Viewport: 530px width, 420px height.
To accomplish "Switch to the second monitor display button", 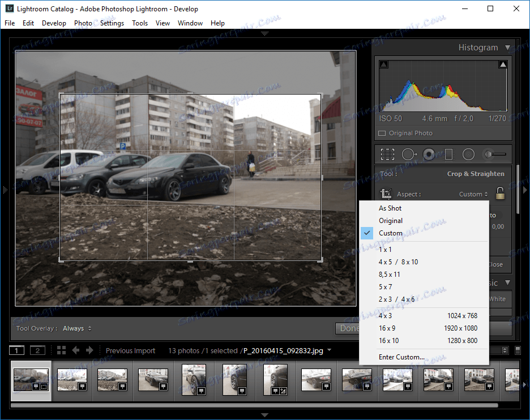I will click(37, 350).
